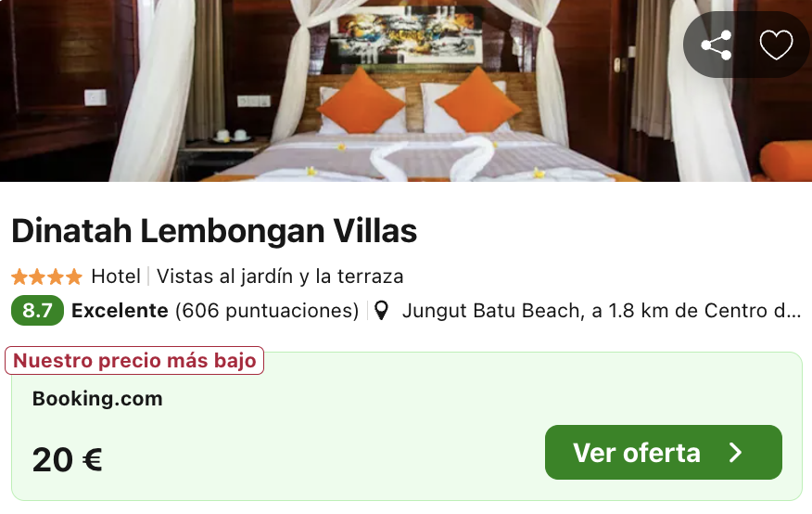This screenshot has width=812, height=514.
Task: Click the green Booking.com deal card
Action: pyautogui.click(x=407, y=426)
